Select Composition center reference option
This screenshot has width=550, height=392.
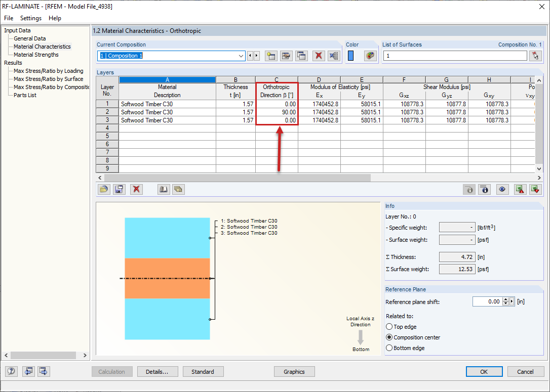[389, 337]
